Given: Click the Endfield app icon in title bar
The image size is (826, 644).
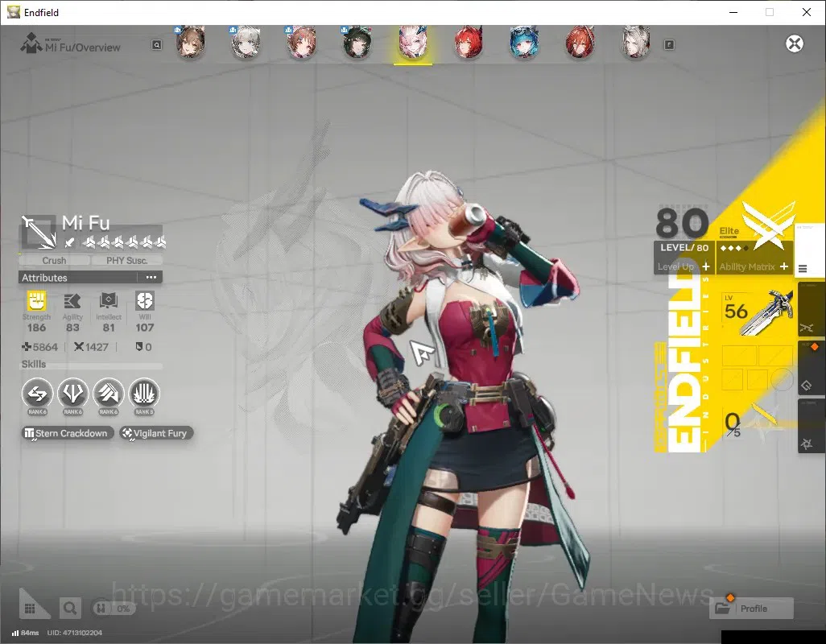Looking at the screenshot, I should (13, 12).
